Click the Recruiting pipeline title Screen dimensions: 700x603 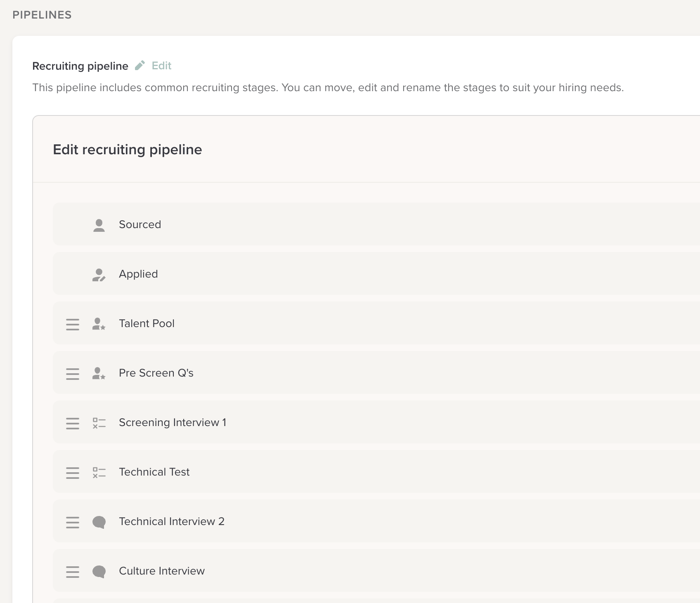[x=80, y=66]
